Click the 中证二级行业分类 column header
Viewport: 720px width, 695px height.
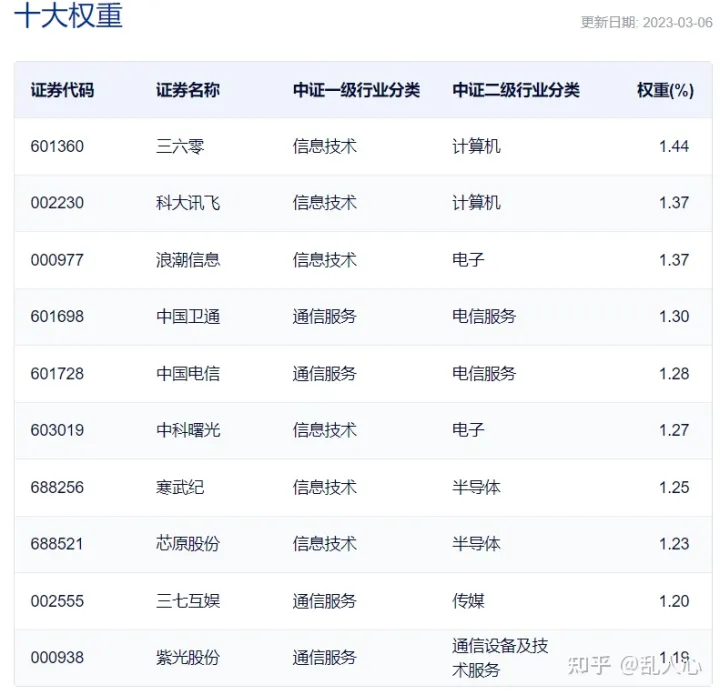(516, 90)
